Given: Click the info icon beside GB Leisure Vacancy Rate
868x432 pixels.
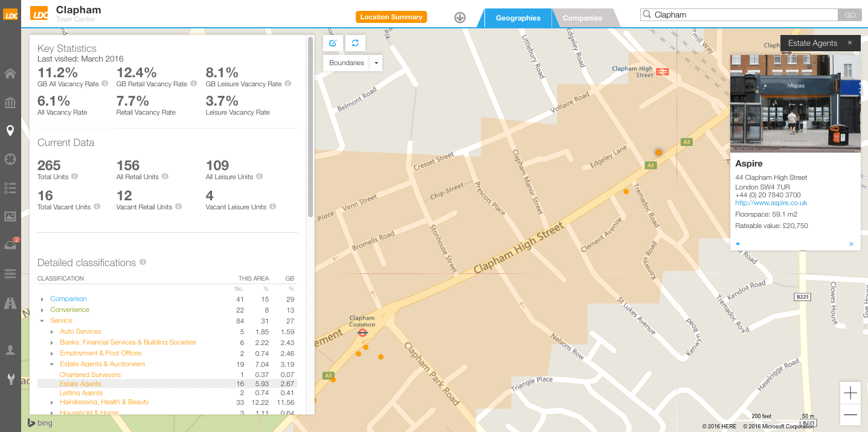Looking at the screenshot, I should point(288,84).
